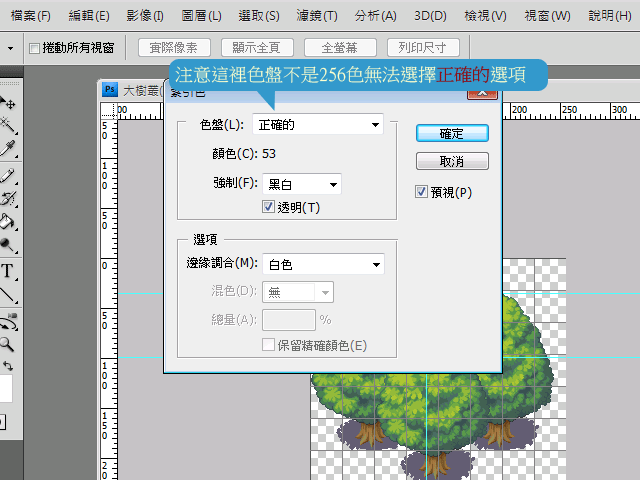Open the 檢視(V) menu

(x=485, y=16)
